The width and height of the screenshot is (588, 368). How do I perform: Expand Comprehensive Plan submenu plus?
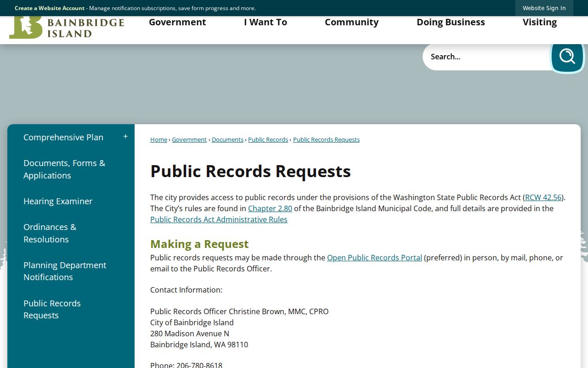(x=125, y=137)
